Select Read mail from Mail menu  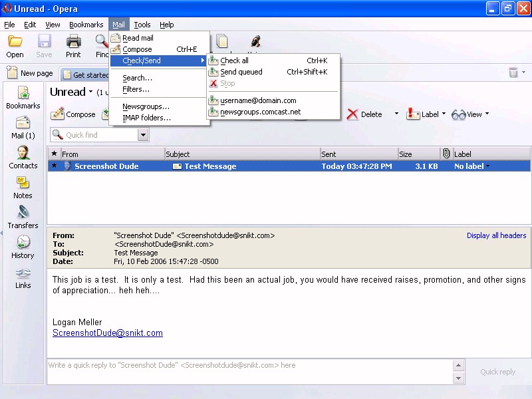pos(160,38)
